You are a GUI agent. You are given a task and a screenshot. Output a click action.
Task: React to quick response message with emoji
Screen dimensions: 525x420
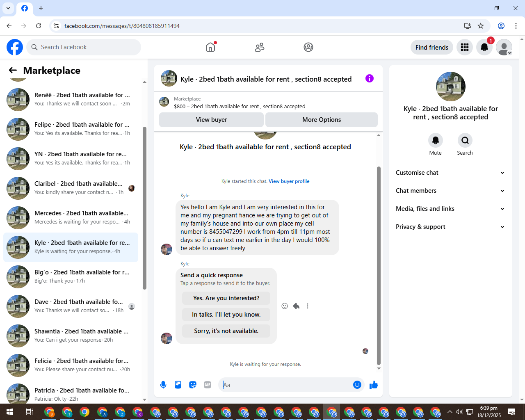285,306
